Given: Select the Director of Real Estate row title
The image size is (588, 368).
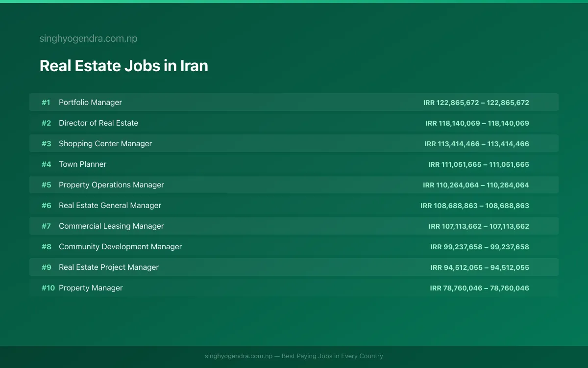Looking at the screenshot, I should pos(98,123).
